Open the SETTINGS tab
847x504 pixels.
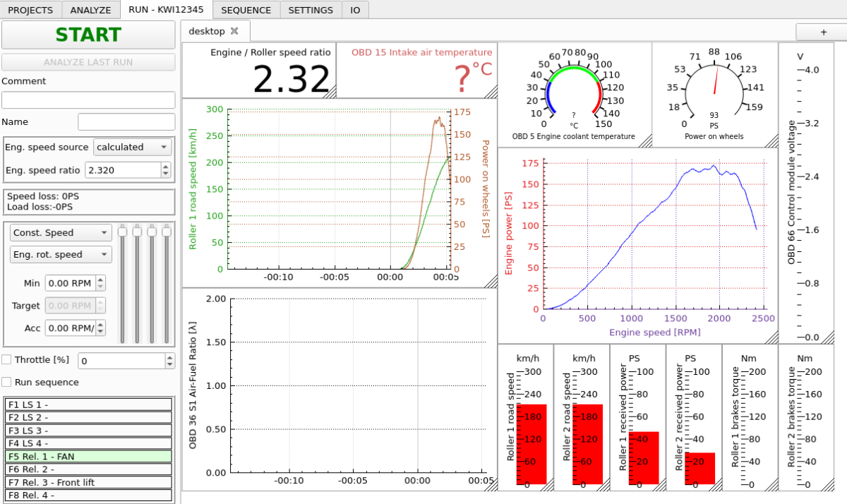[311, 10]
